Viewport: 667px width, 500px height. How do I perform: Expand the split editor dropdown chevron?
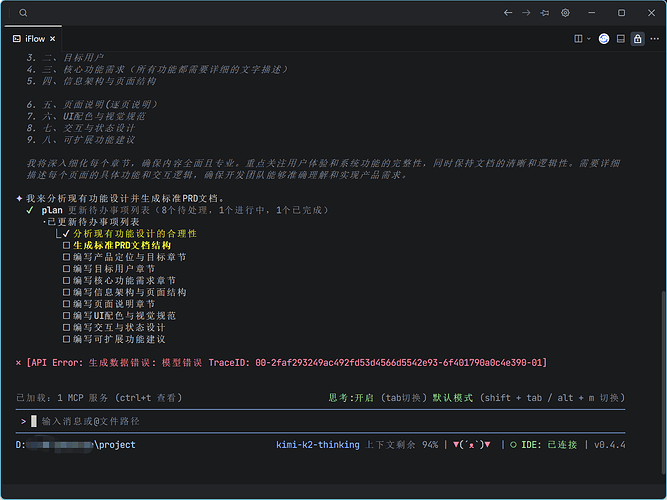pos(589,39)
